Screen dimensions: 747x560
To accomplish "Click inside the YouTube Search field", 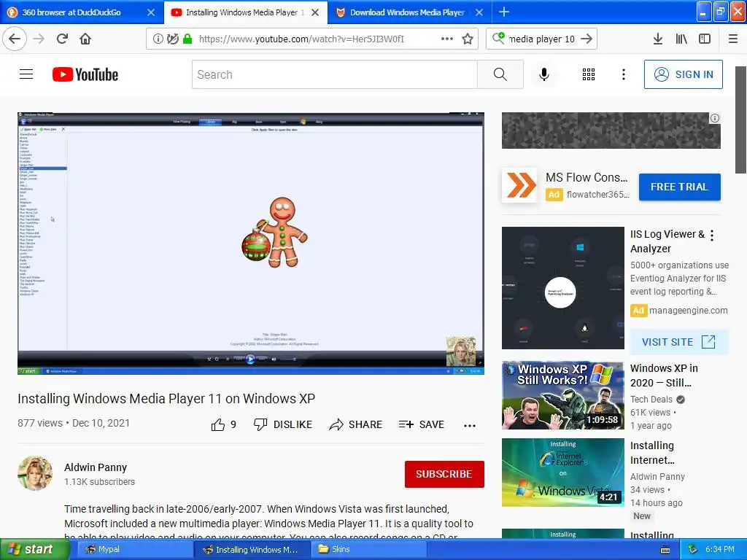I will (x=334, y=74).
